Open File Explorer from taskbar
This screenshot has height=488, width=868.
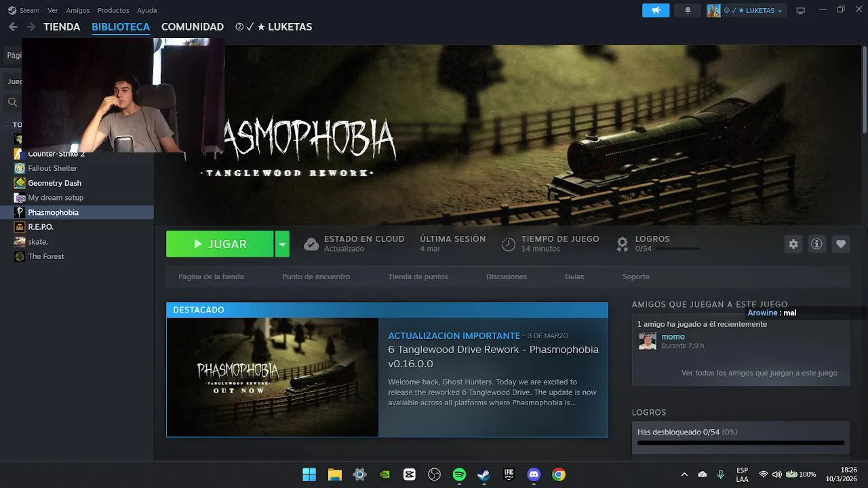[334, 474]
